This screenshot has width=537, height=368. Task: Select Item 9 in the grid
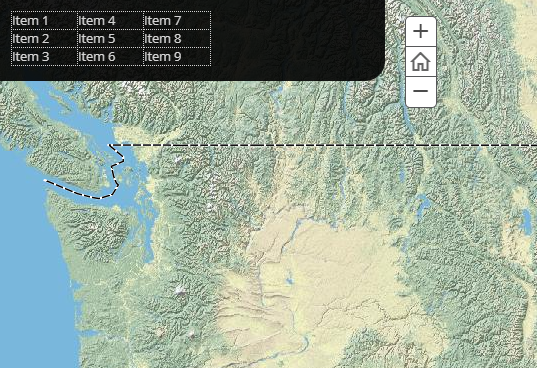pos(177,56)
